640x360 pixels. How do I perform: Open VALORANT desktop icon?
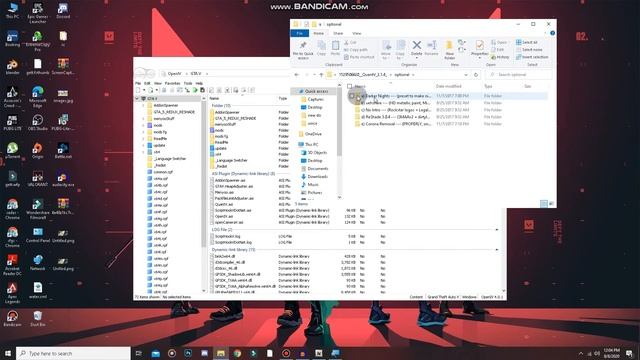(38, 178)
